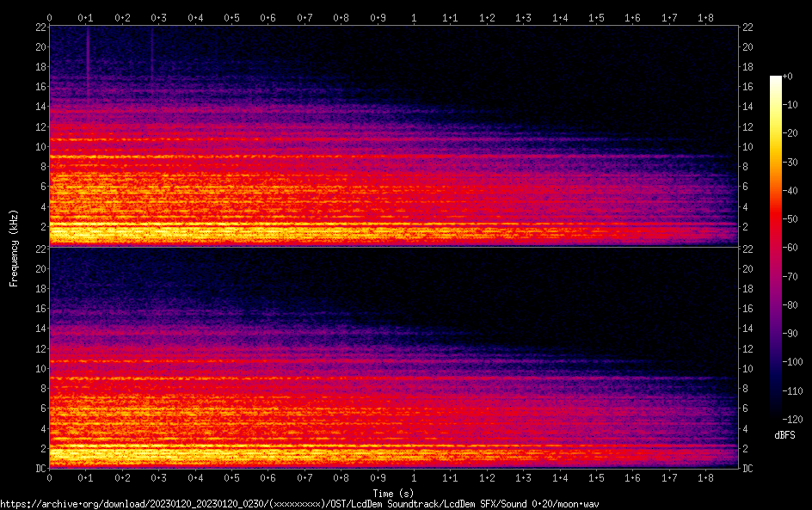The image size is (812, 510).
Task: Click the 0.3 tick on the top time axis
Action: coord(158,17)
